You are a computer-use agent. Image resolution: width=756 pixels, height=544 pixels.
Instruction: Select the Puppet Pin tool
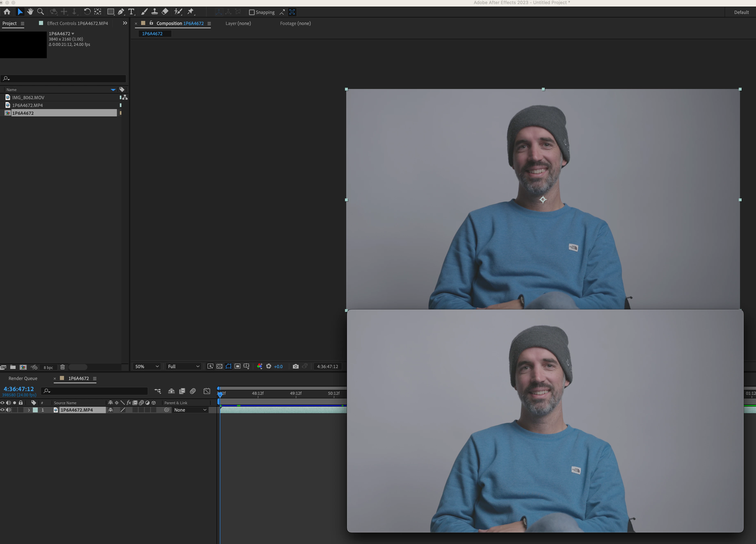click(191, 12)
